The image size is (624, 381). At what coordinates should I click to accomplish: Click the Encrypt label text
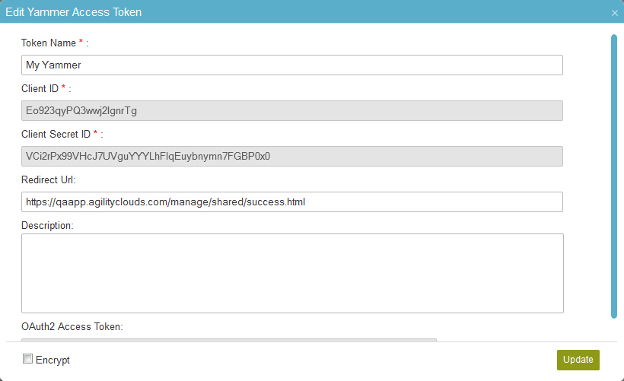pos(53,360)
